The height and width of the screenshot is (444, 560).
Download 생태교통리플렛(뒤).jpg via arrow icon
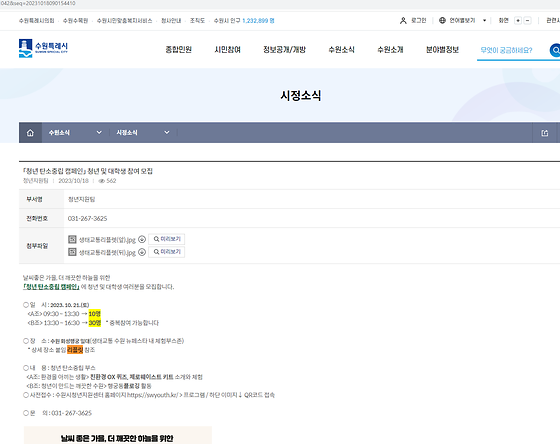pos(142,252)
